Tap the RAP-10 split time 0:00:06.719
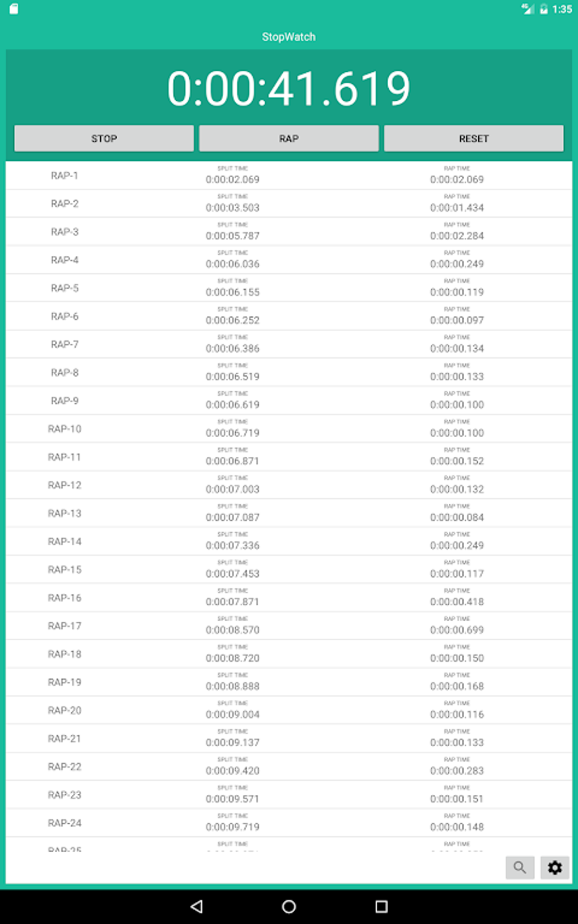The height and width of the screenshot is (924, 578). pos(232,433)
